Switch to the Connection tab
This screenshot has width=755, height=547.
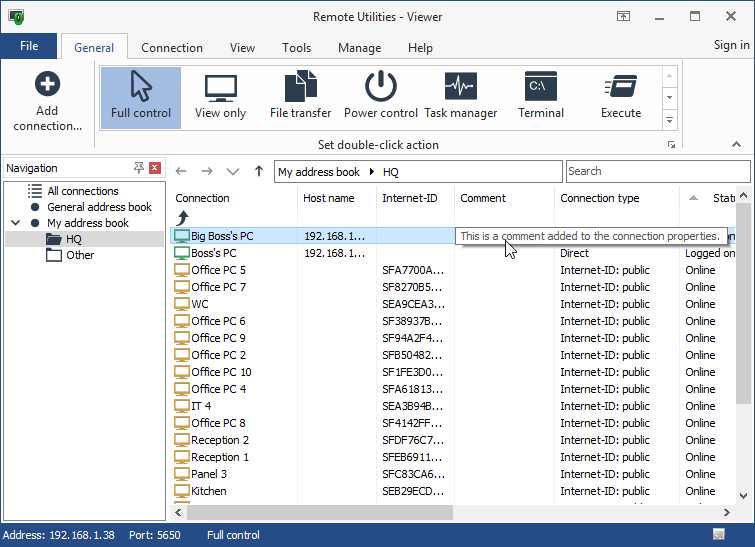click(x=172, y=48)
